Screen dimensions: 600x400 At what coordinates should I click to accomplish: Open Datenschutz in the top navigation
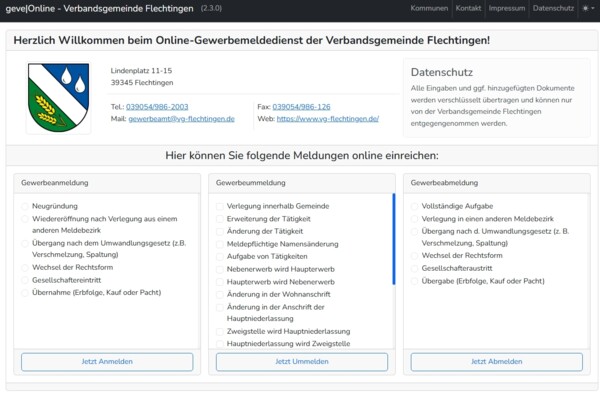tap(553, 8)
